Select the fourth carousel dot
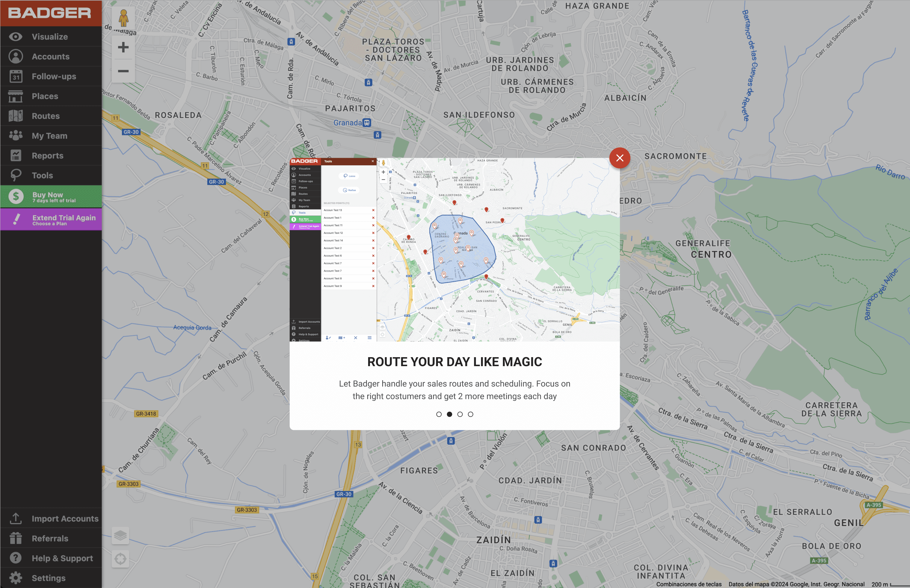910x588 pixels. coord(470,414)
